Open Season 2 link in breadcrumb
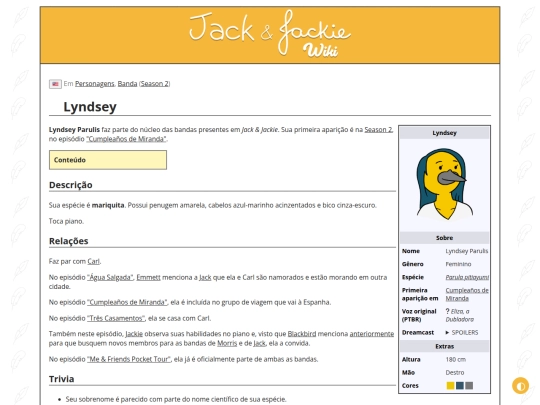540x405 pixels. (x=155, y=84)
